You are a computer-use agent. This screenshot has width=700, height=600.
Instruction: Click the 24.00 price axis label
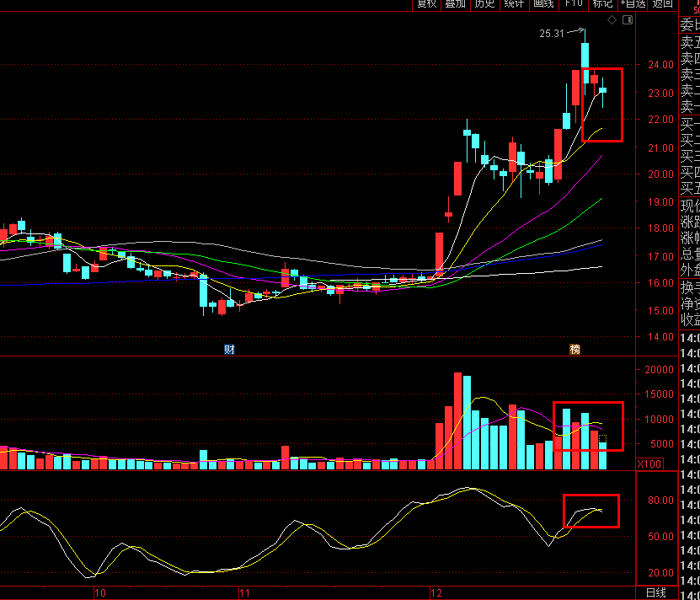[661, 65]
